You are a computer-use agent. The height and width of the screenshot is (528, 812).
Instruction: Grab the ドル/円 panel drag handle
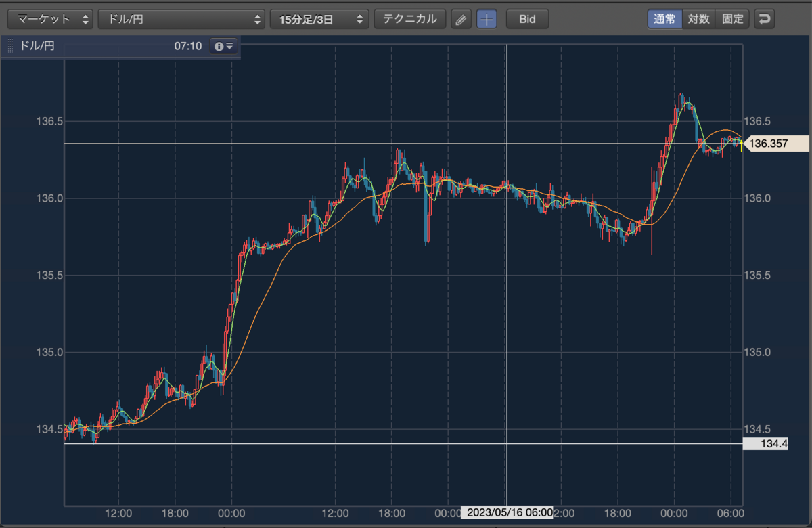(10, 47)
